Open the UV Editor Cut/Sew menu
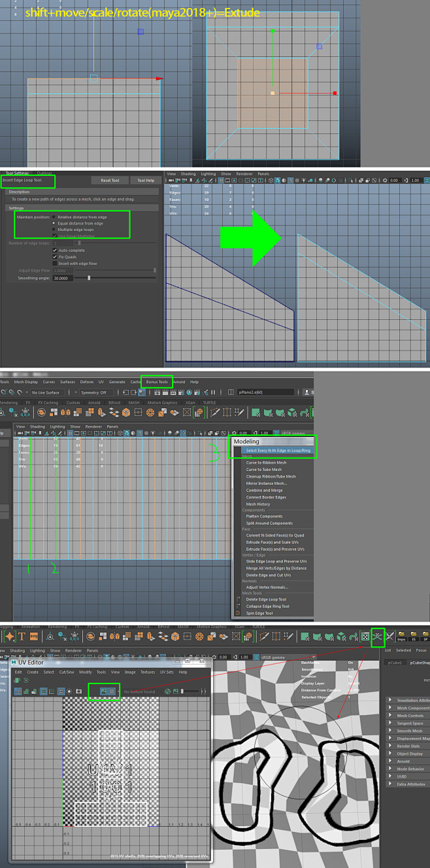The height and width of the screenshot is (868, 430). pos(67,672)
